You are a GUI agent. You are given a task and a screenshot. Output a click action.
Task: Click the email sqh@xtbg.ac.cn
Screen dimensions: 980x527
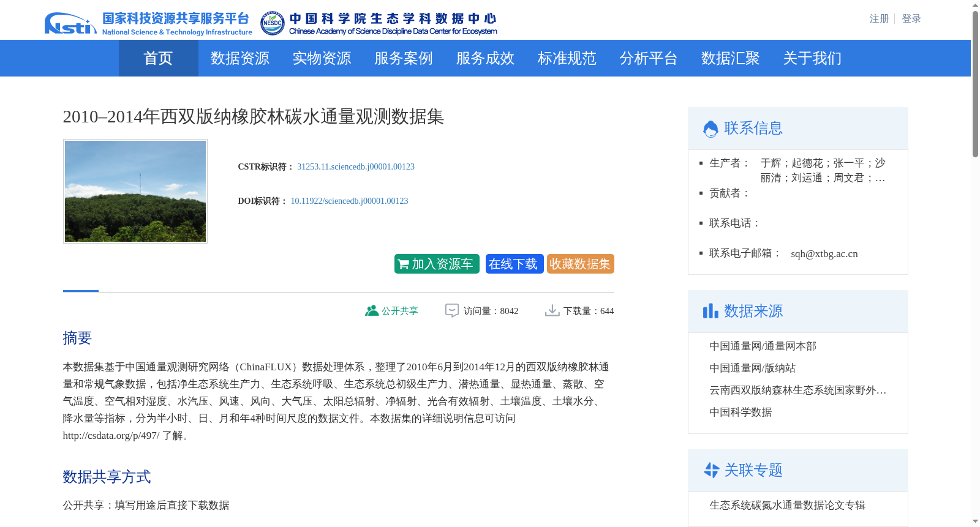tap(824, 253)
